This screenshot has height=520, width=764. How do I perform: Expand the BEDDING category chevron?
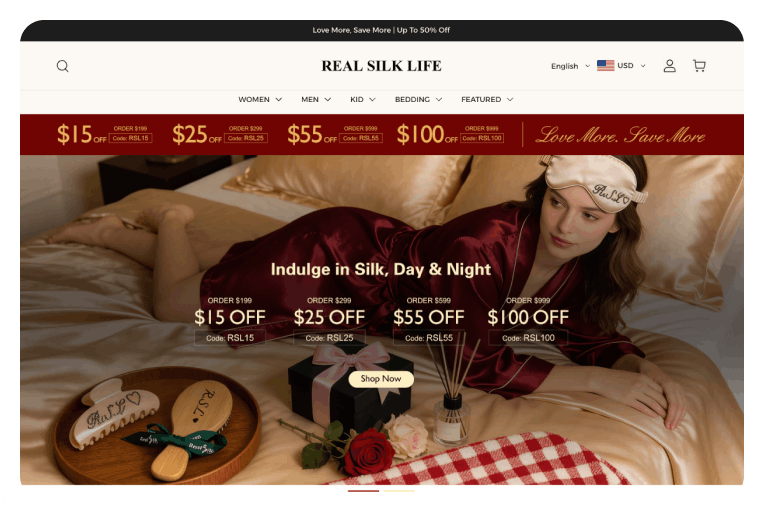coord(439,99)
